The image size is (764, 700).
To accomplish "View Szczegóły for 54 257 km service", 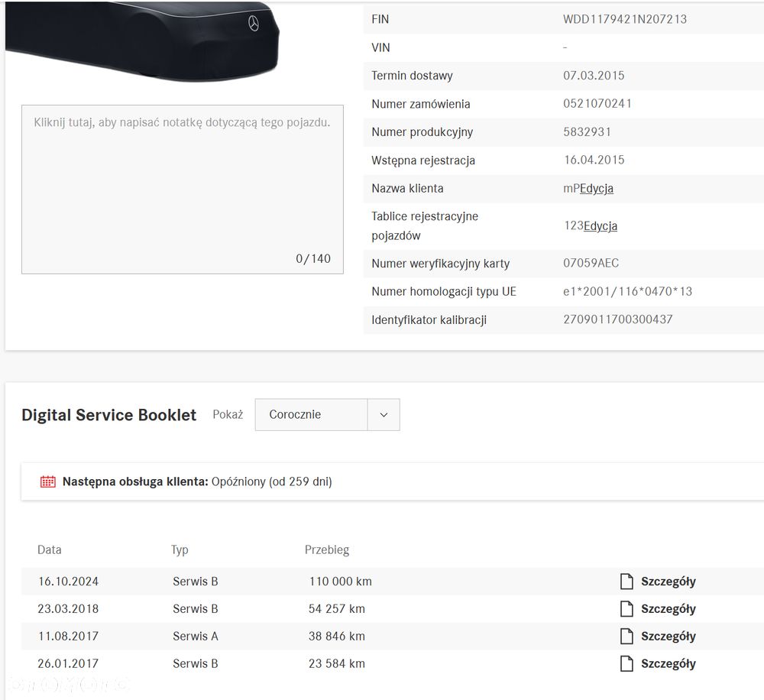I will point(668,609).
